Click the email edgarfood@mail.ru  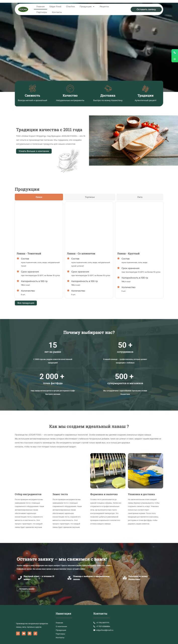(105, 630)
